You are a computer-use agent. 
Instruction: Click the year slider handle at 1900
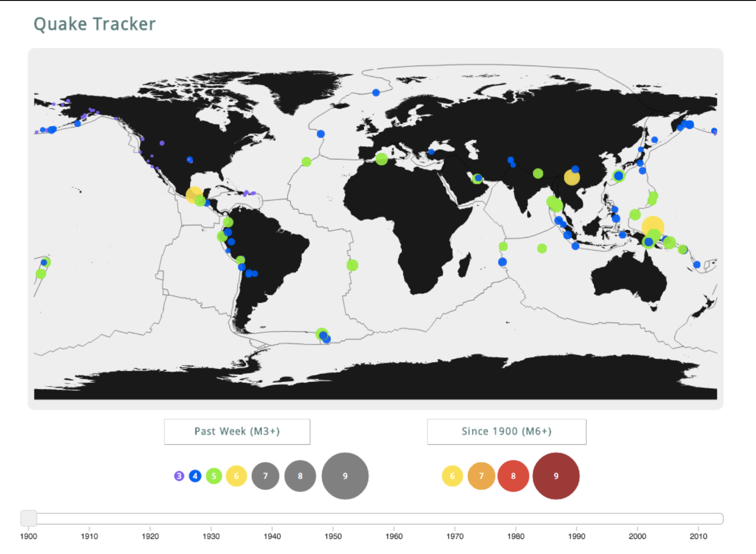29,518
